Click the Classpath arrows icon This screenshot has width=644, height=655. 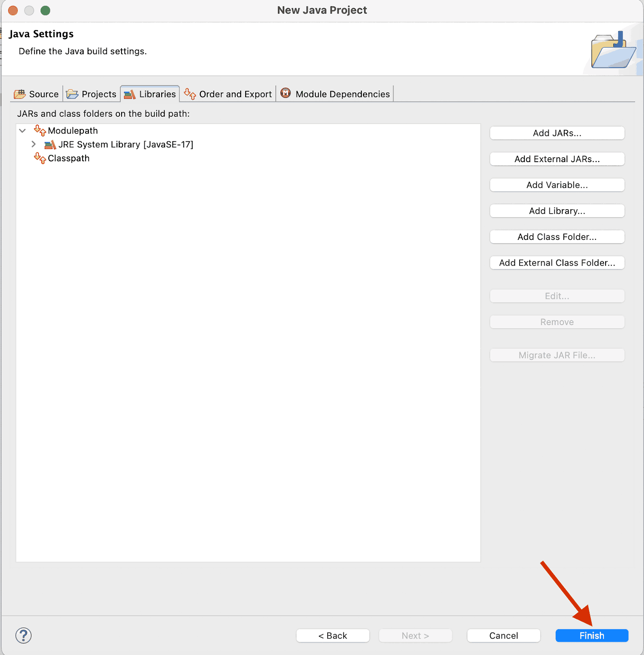[40, 158]
